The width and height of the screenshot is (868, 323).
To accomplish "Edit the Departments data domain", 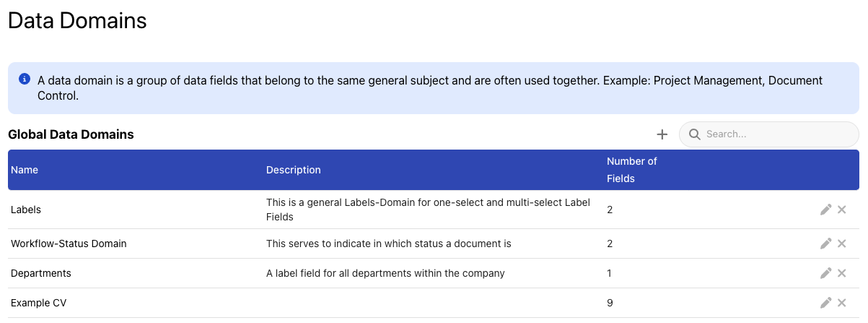I will coord(825,273).
